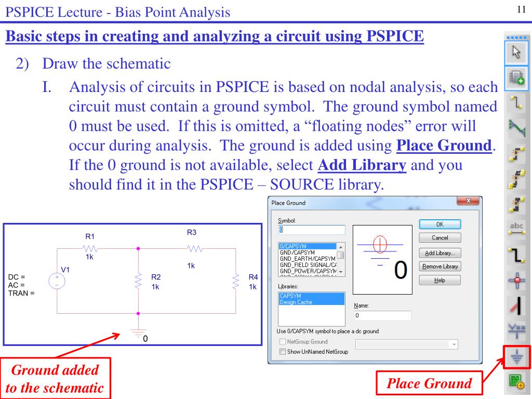Click the ground symbol preview pane
Image resolution: width=532 pixels, height=399 pixels.
[x=382, y=260]
